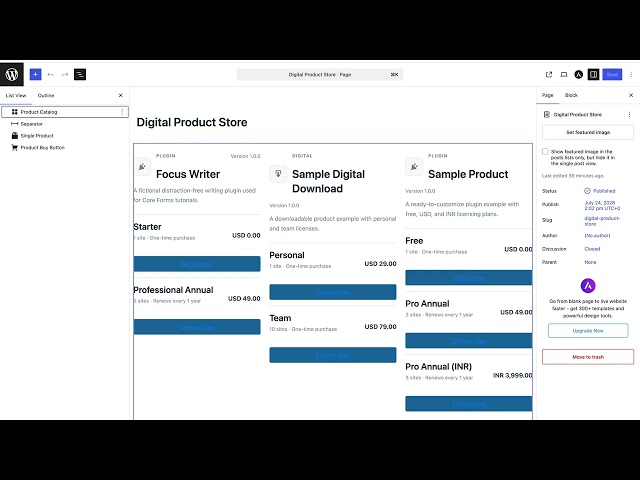The width and height of the screenshot is (640, 480).
Task: Click the Last edited timestamp text
Action: (x=573, y=176)
